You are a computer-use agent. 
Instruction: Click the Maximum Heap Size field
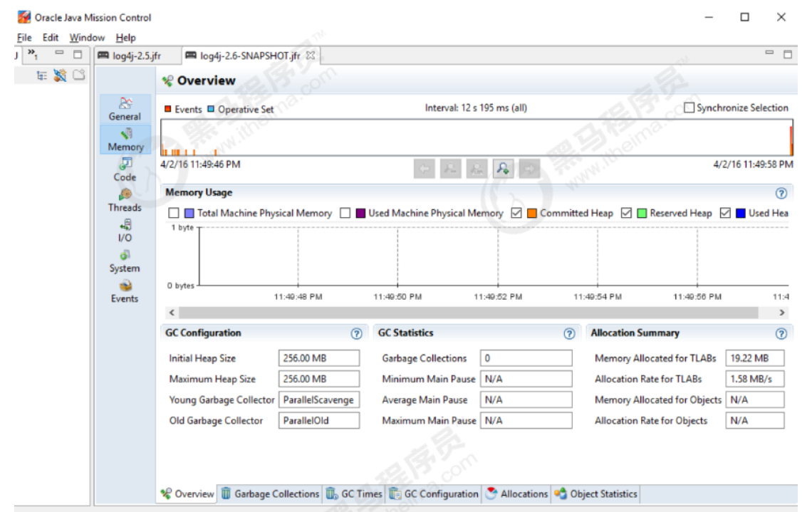click(319, 379)
